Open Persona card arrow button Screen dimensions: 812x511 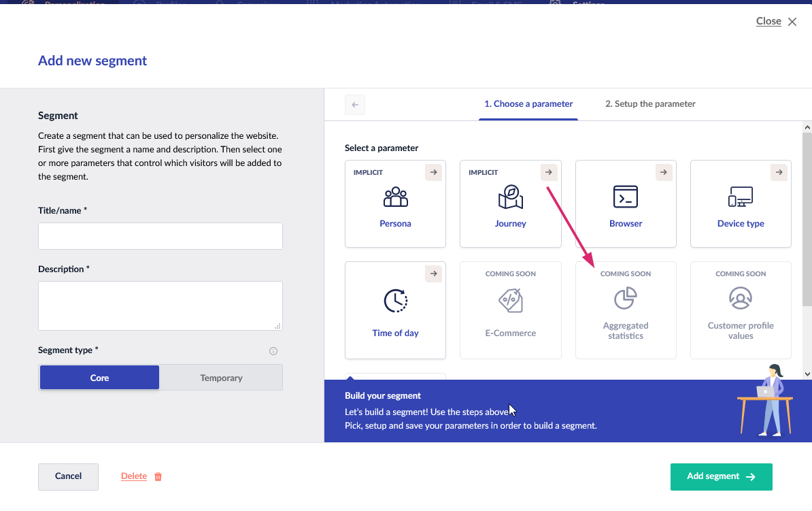(433, 172)
